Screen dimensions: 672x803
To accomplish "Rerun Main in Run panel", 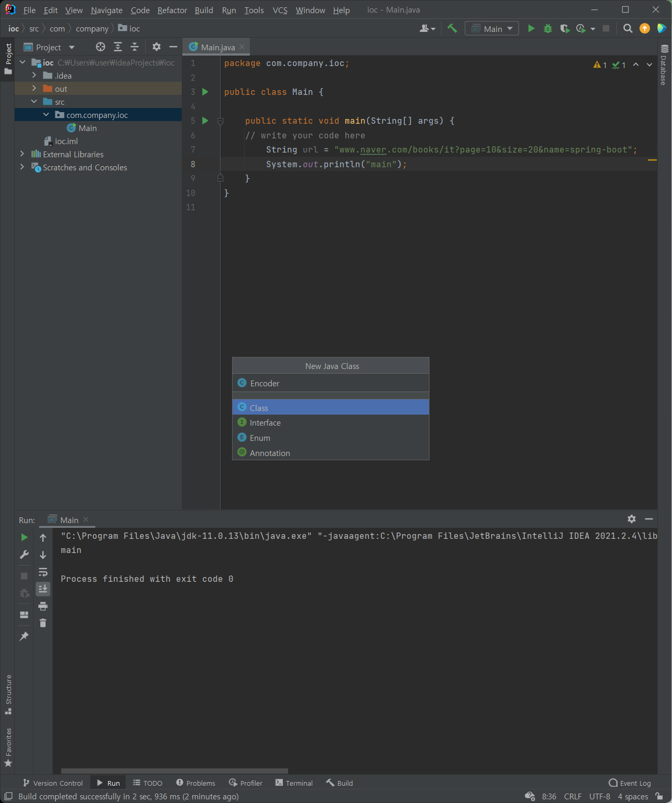I will click(24, 537).
